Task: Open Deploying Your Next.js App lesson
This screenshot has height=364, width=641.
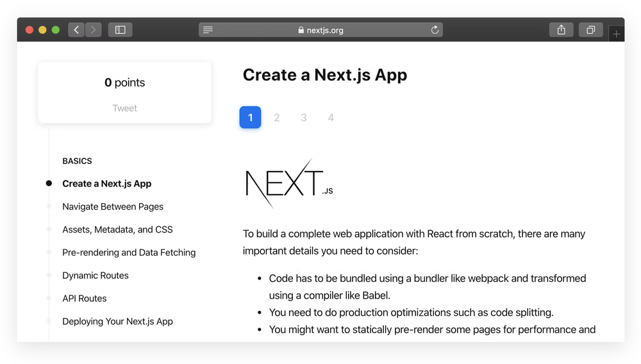Action: (117, 322)
